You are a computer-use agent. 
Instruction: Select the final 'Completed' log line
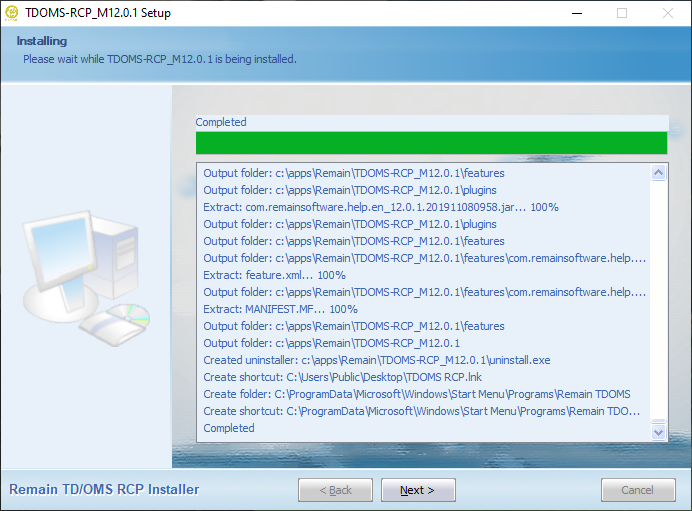coord(229,428)
